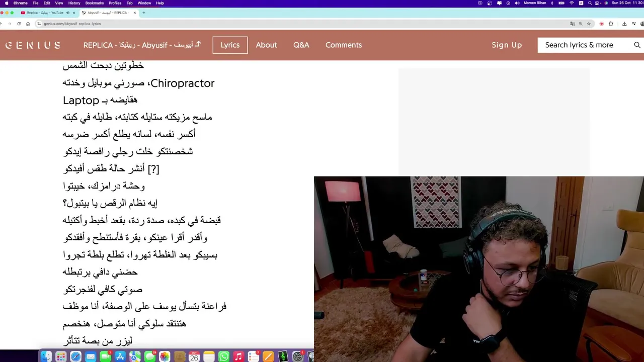The width and height of the screenshot is (644, 362).
Task: Click the Genius logo
Action: coord(33,45)
